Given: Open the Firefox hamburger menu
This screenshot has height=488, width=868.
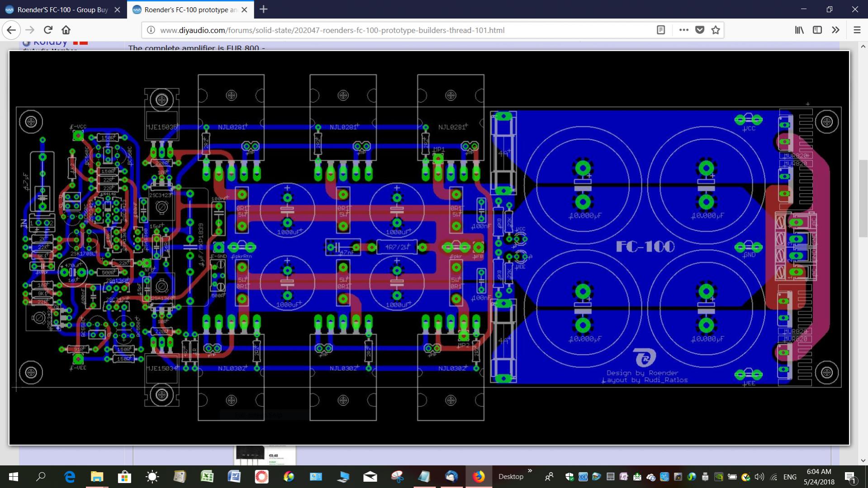Looking at the screenshot, I should coord(857,30).
